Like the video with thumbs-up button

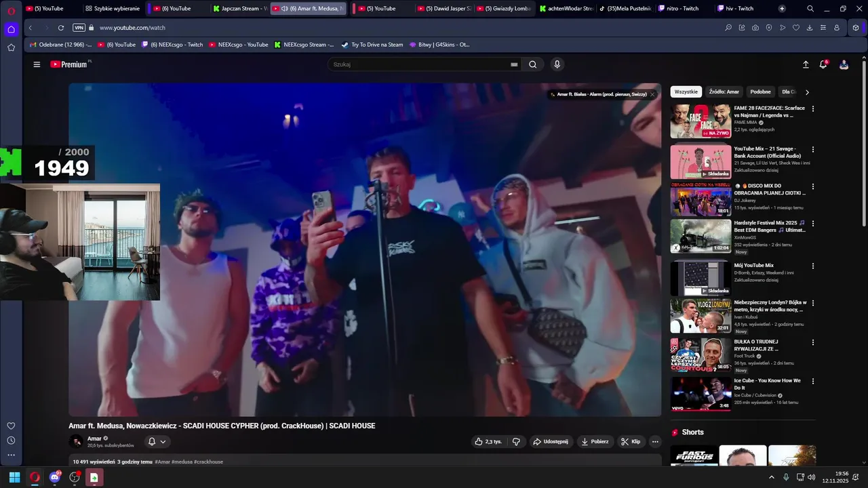(488, 441)
